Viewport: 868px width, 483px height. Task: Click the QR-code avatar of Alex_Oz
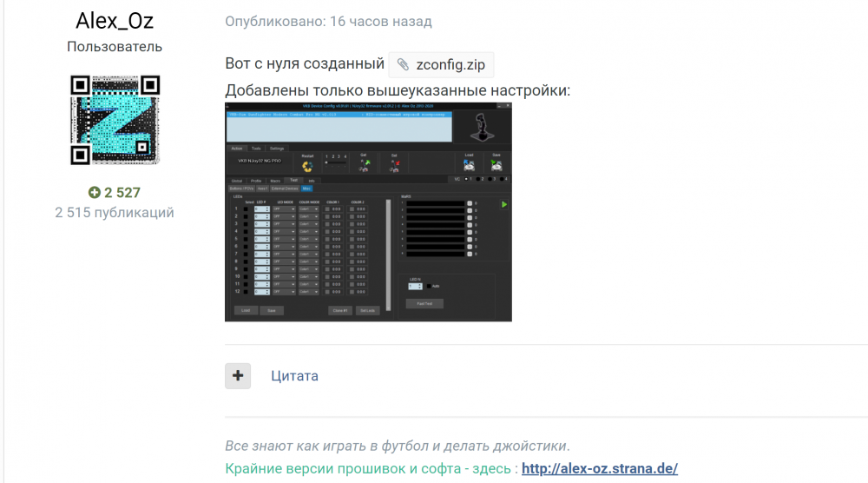click(115, 120)
